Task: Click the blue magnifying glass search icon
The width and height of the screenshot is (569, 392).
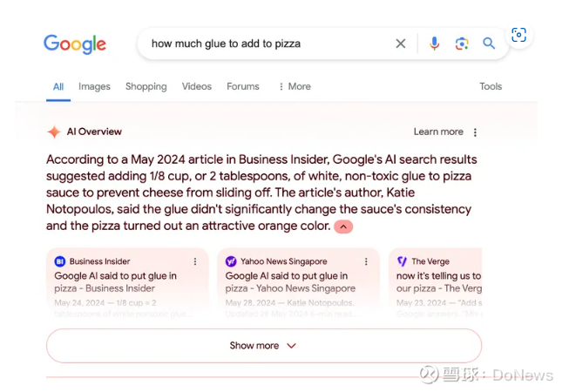Action: click(x=489, y=44)
